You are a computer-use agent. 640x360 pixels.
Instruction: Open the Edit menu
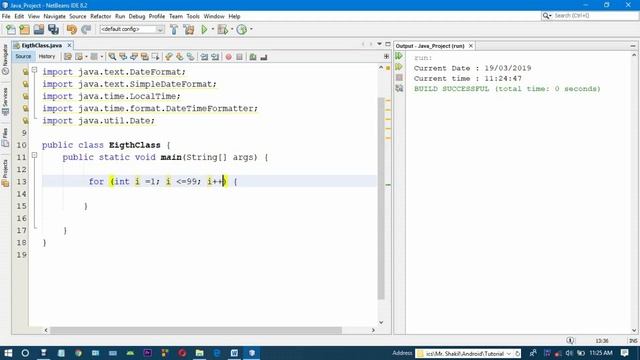click(x=19, y=16)
